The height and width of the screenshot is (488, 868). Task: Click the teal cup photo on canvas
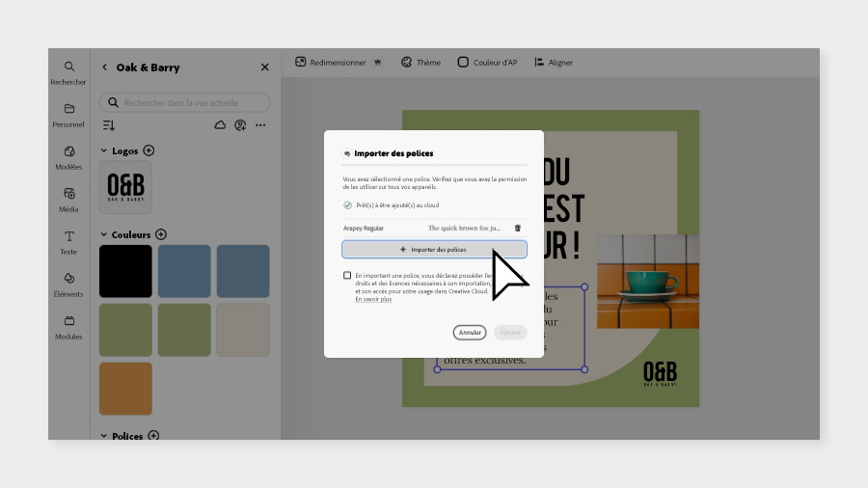(x=648, y=281)
